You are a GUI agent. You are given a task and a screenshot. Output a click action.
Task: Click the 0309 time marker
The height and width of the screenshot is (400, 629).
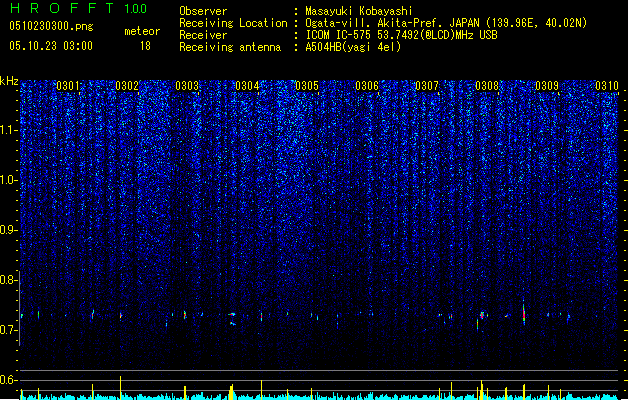point(547,86)
